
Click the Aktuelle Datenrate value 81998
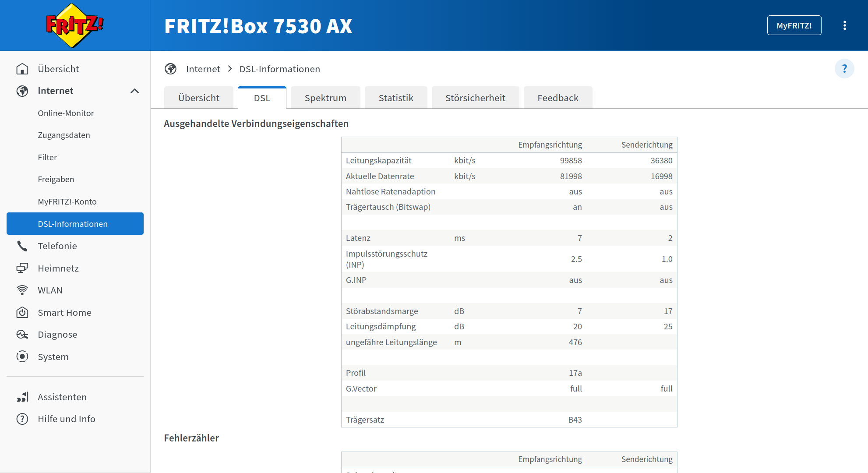coord(571,176)
